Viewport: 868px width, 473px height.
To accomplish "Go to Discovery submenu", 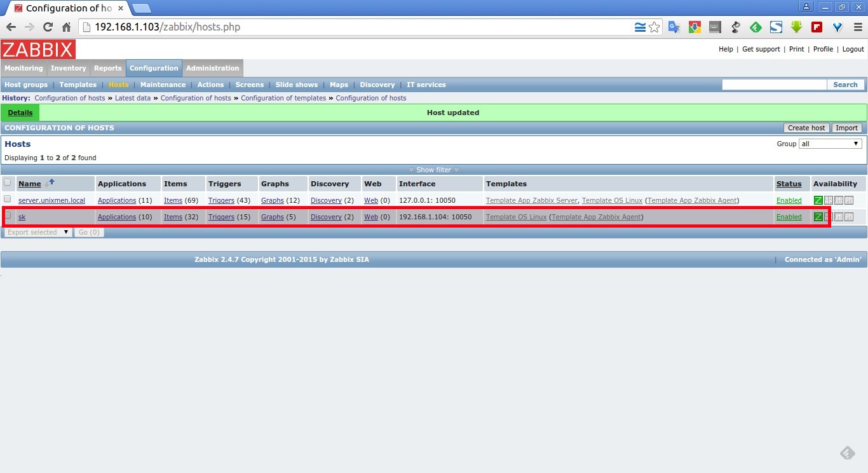I will pyautogui.click(x=377, y=85).
